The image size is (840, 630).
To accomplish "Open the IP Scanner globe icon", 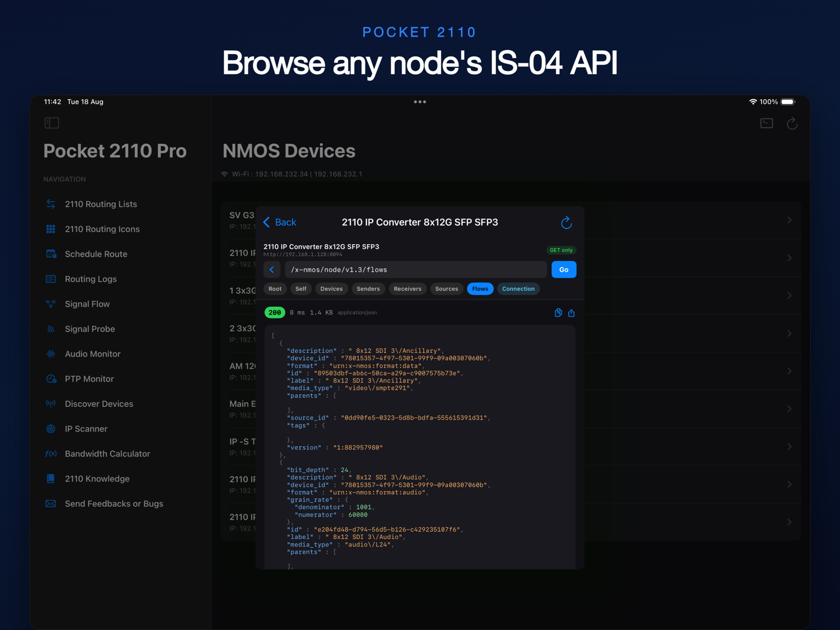I will (51, 429).
